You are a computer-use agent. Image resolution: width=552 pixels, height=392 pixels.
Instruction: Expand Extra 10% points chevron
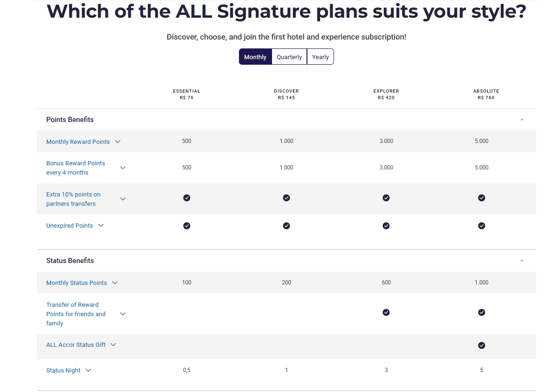pos(123,199)
